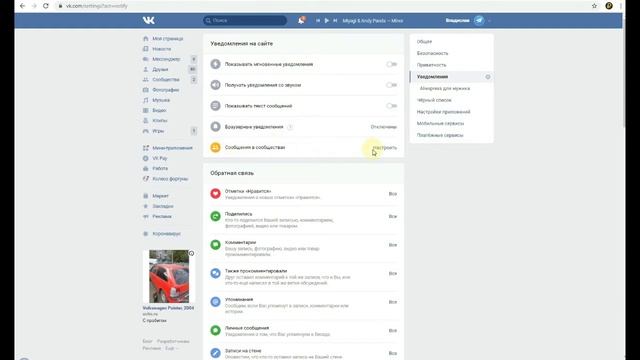
Task: Open the Все dropdown for Личные сообщения
Action: click(393, 331)
